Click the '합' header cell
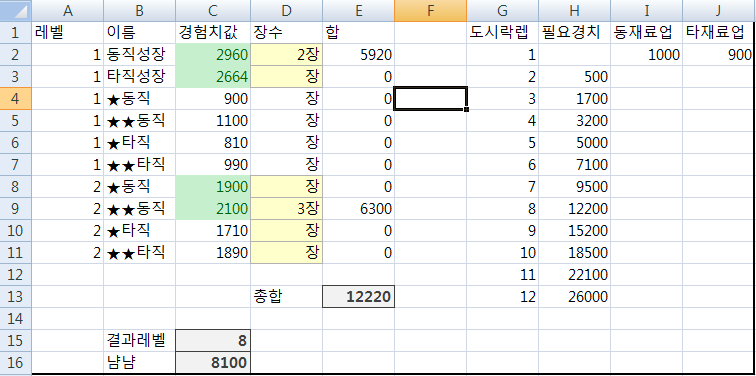The image size is (756, 376). point(358,33)
